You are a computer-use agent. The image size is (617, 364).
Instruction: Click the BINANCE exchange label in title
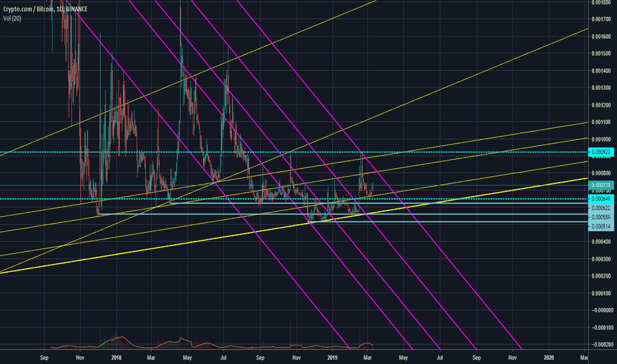(x=77, y=9)
